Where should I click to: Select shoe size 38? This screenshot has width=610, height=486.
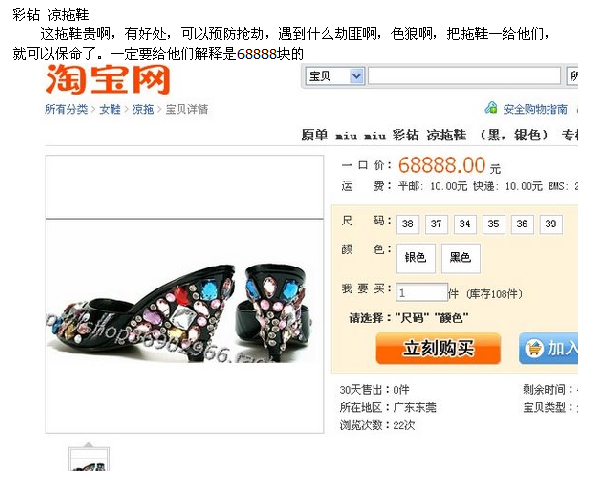point(407,224)
